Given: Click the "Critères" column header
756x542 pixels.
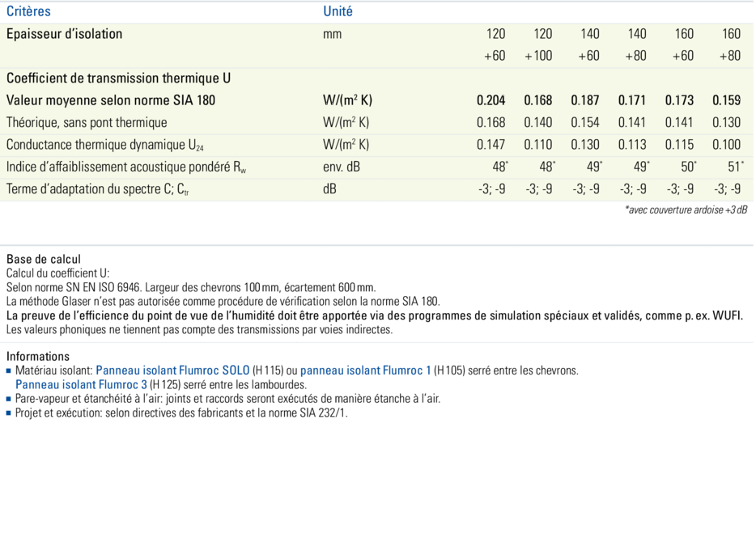Looking at the screenshot, I should click(x=28, y=11).
